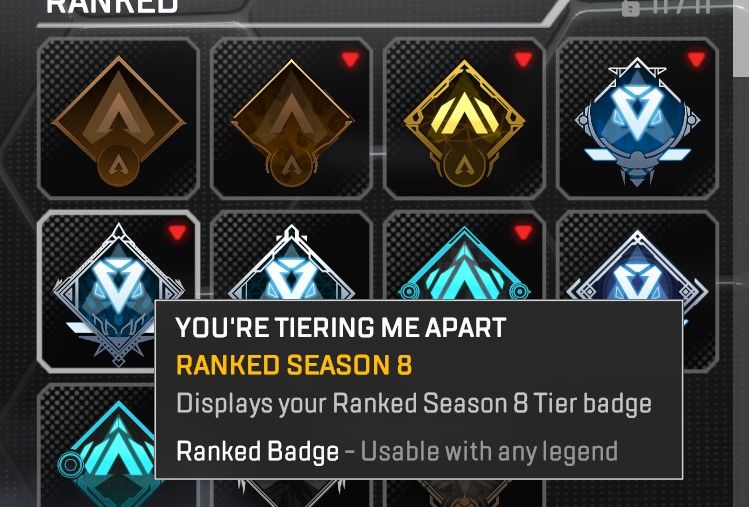This screenshot has width=749, height=507.
Task: Click the lock icon beside the 11/11 counter
Action: pyautogui.click(x=631, y=9)
